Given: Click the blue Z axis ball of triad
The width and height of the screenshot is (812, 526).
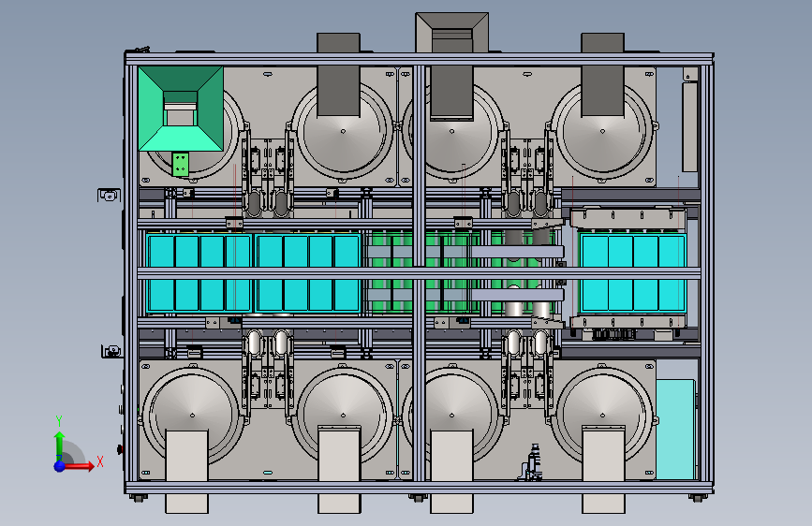Looking at the screenshot, I should (60, 466).
